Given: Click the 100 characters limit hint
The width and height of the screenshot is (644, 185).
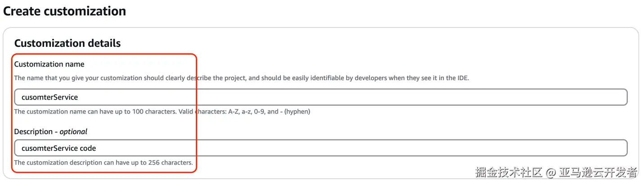Looking at the screenshot, I should click(95, 111).
